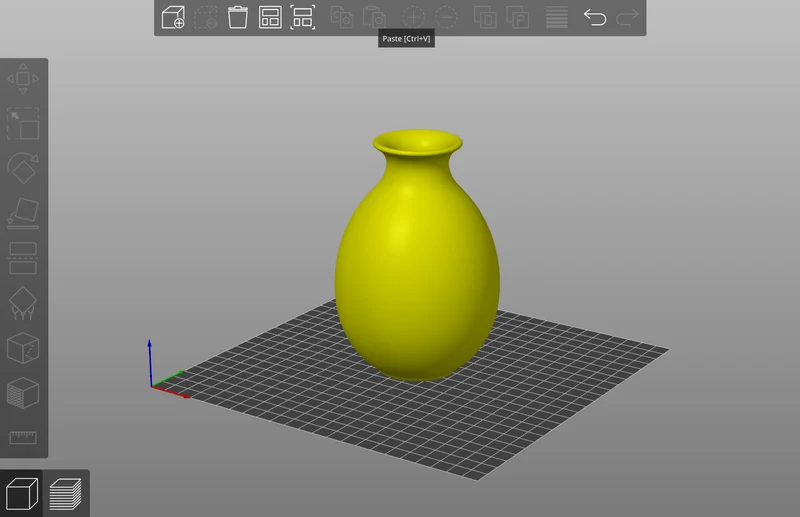This screenshot has width=800, height=517.
Task: Select the Move gizmo in left sidebar
Action: [x=23, y=79]
